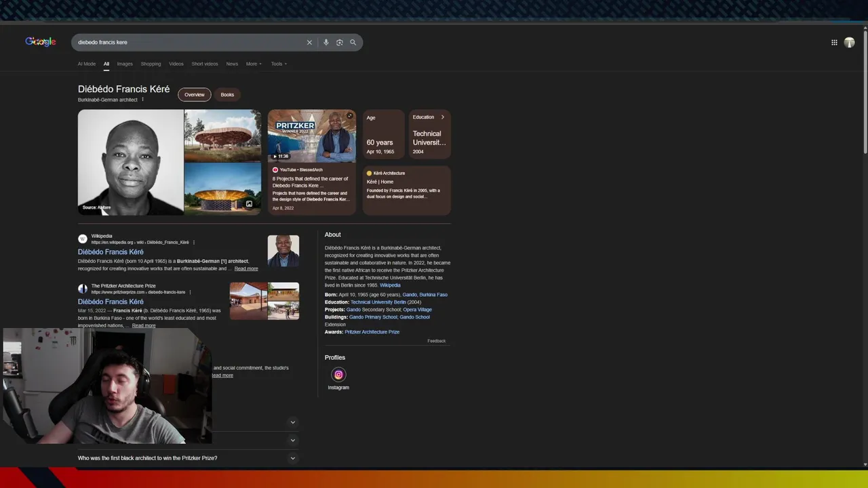Select the Books chip
Screen dimensions: 868x488
pyautogui.click(x=227, y=95)
